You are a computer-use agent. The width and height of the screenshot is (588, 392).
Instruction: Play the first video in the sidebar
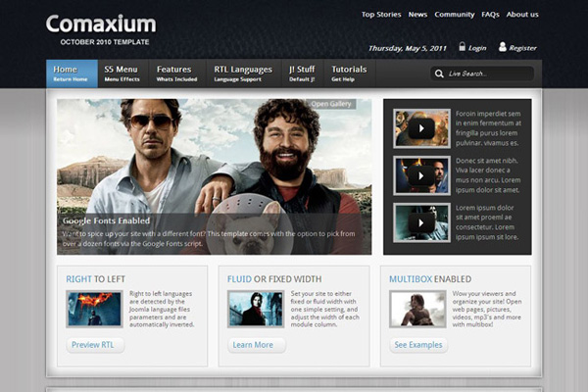click(421, 128)
